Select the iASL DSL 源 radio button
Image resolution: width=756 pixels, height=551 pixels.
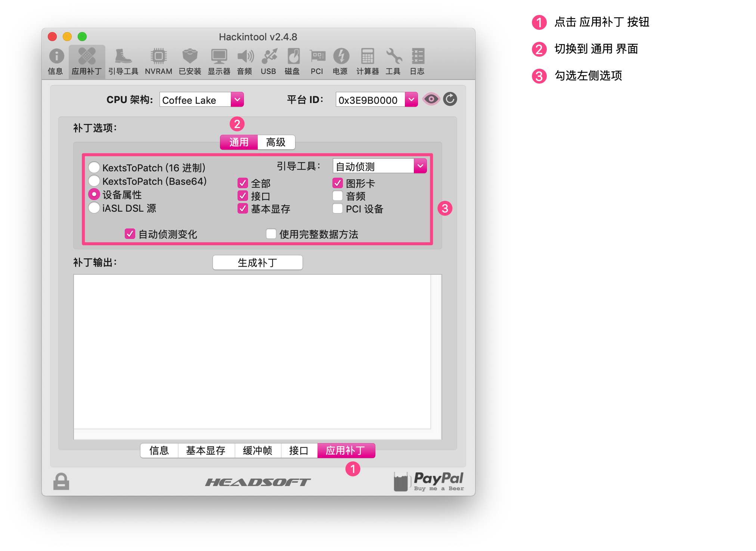(94, 208)
